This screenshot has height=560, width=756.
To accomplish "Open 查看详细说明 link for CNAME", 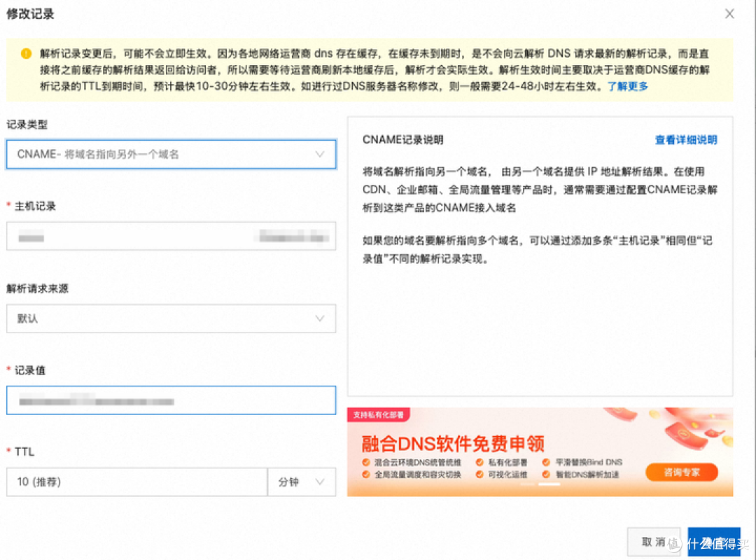I will click(x=685, y=140).
